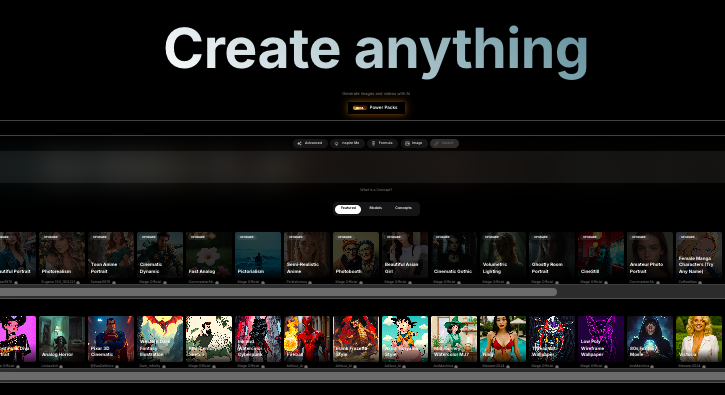Click the bottom row horizontal scrollbar

coord(362,376)
